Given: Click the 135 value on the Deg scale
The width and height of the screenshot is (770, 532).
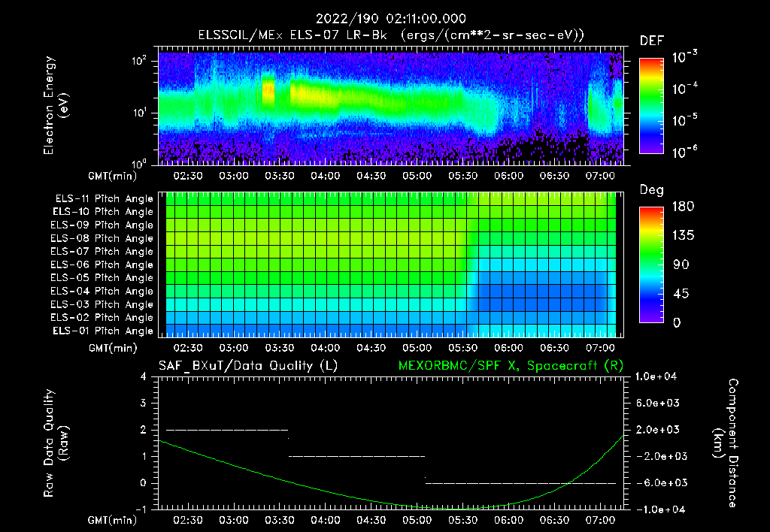Looking at the screenshot, I should 684,236.
